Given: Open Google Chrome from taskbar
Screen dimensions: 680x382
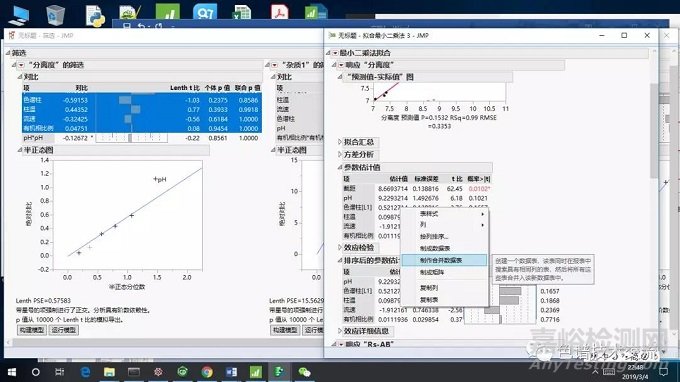Looking at the screenshot, I should click(x=207, y=372).
